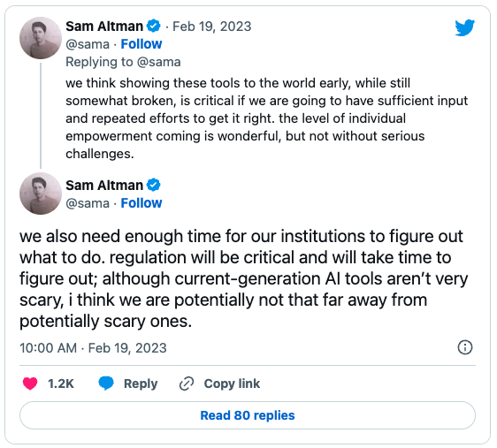Follow @sama from the main tweet
Image resolution: width=497 pixels, height=448 pixels.
coord(141,203)
